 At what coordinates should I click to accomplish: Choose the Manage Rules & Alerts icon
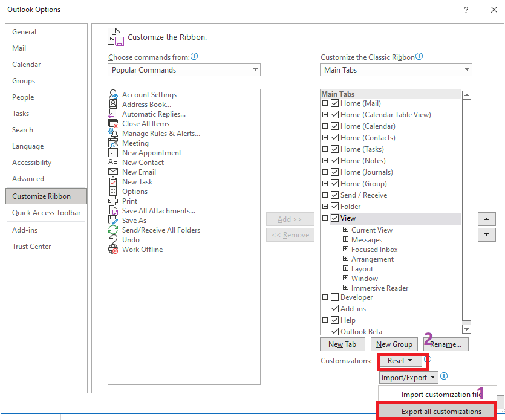point(113,133)
